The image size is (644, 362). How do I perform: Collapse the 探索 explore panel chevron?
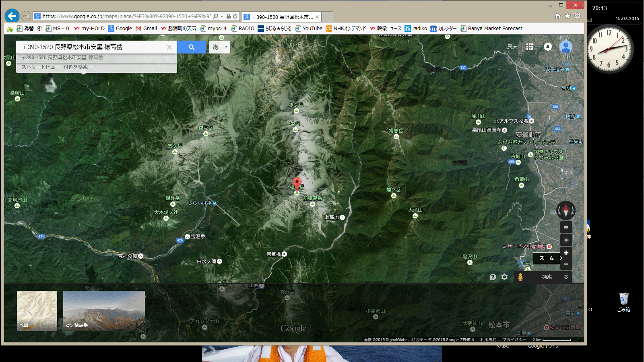566,277
